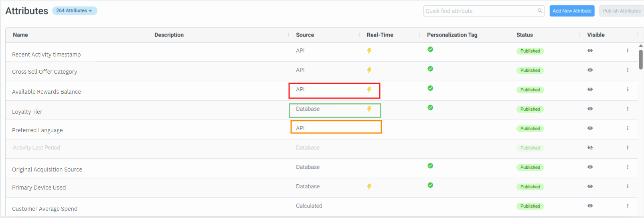The height and width of the screenshot is (218, 644).
Task: Click personalization checkmark for Recent Activity timestamp
Action: pyautogui.click(x=430, y=49)
